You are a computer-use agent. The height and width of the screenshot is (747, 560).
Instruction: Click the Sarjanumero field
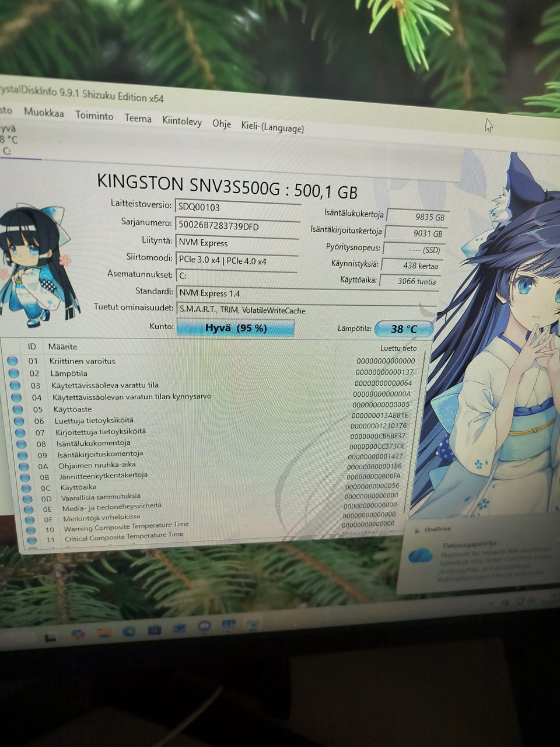pyautogui.click(x=237, y=226)
